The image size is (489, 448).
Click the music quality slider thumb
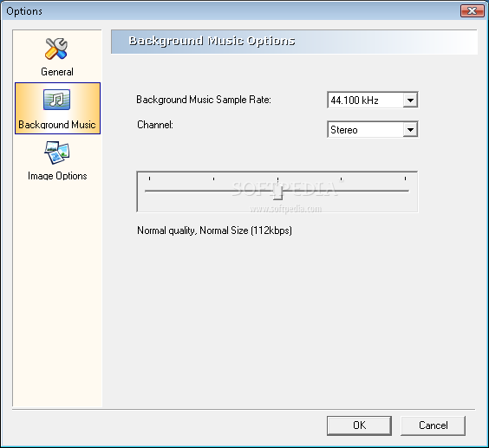(277, 191)
